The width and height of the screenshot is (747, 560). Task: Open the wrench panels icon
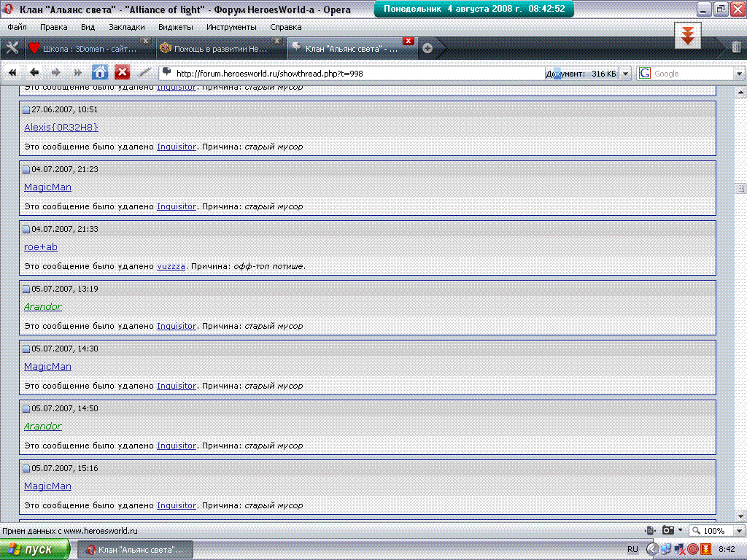point(12,47)
